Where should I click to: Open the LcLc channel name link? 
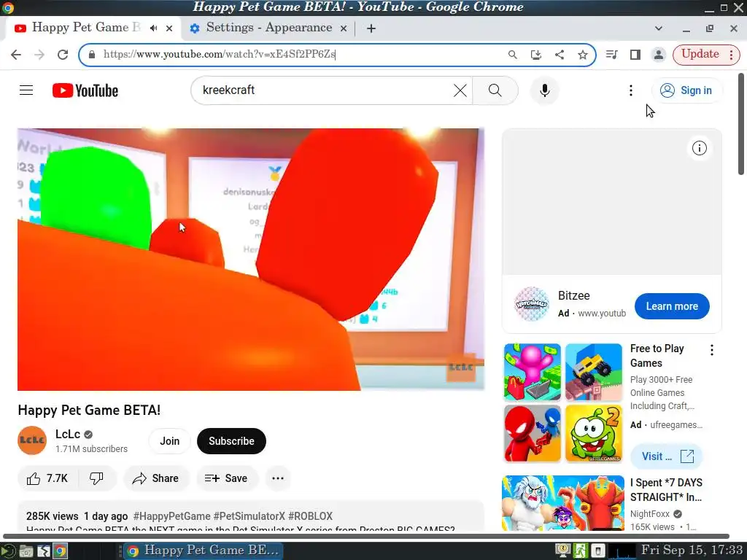[x=68, y=434]
